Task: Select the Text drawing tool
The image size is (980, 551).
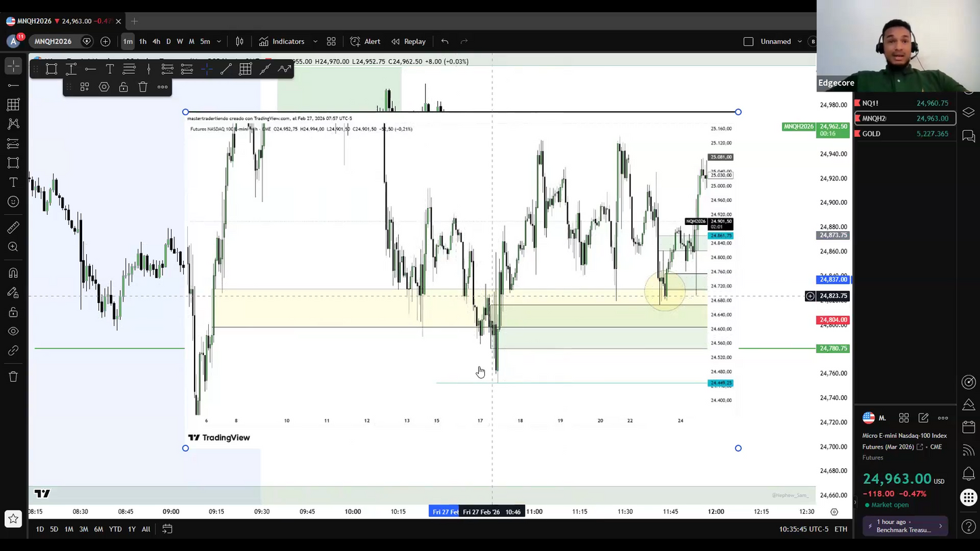Action: [x=14, y=182]
